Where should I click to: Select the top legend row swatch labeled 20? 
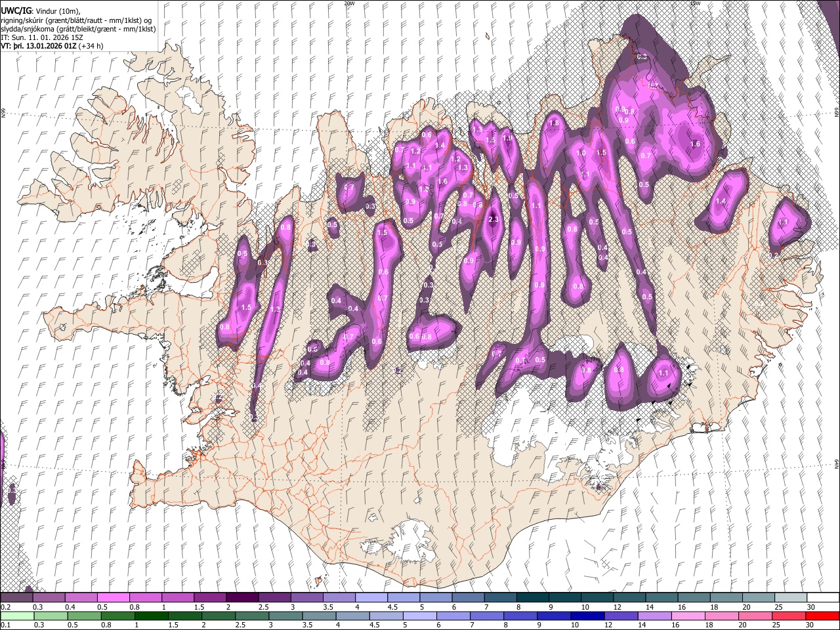(x=759, y=598)
